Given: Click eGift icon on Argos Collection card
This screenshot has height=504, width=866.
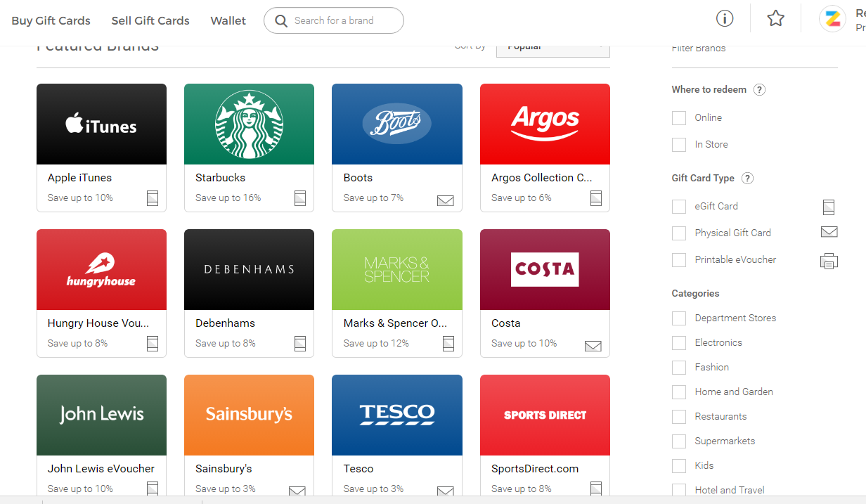Looking at the screenshot, I should pos(596,198).
